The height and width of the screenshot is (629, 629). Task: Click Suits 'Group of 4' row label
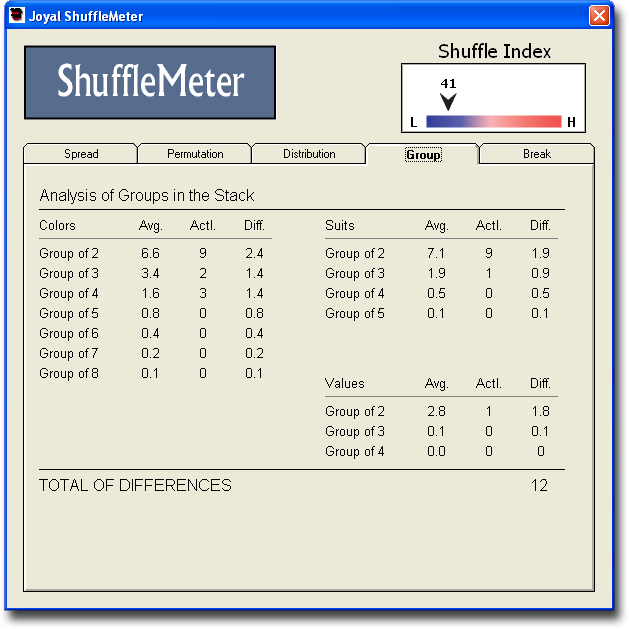click(355, 294)
